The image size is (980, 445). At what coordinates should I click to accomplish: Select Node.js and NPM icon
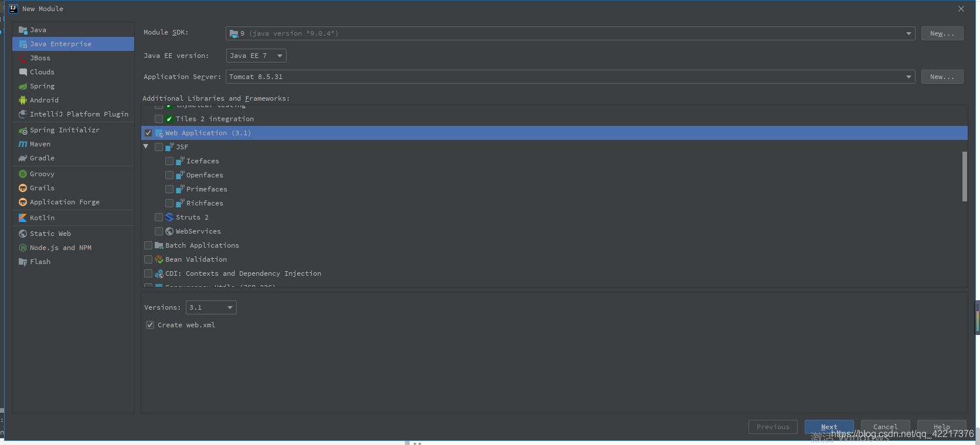point(23,248)
